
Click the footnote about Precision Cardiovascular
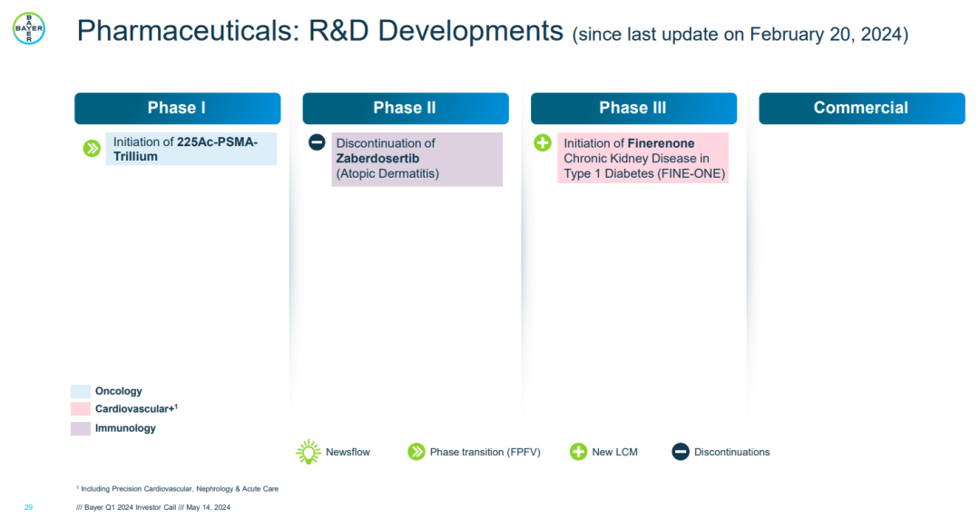178,489
